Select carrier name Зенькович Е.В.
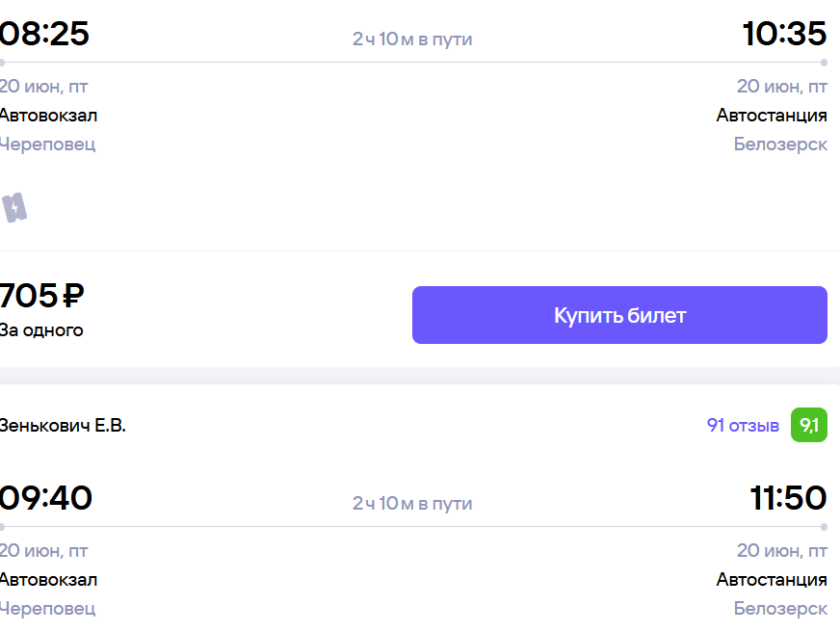Image resolution: width=840 pixels, height=631 pixels. click(x=63, y=425)
